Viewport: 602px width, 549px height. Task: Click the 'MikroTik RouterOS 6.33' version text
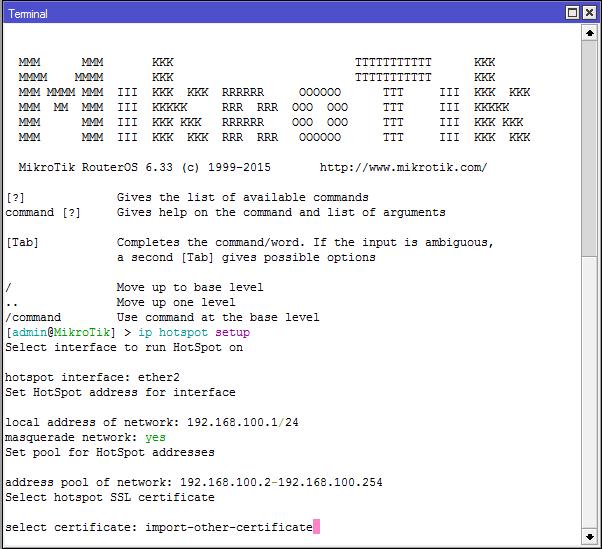96,167
